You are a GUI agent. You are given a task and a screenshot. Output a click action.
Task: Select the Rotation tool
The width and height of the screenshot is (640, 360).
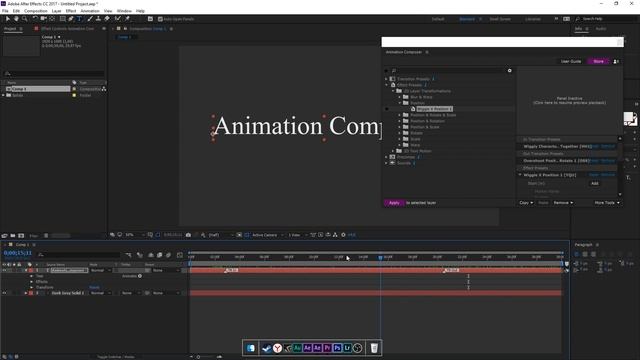[35, 19]
